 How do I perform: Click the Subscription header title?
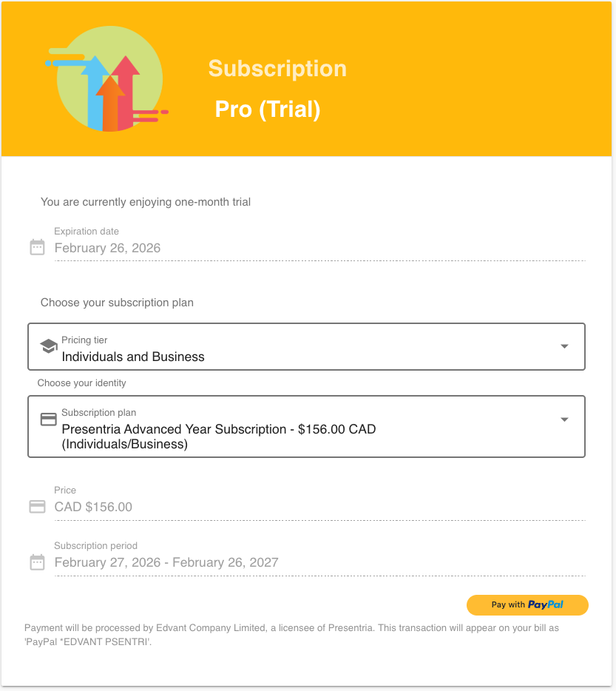(277, 69)
